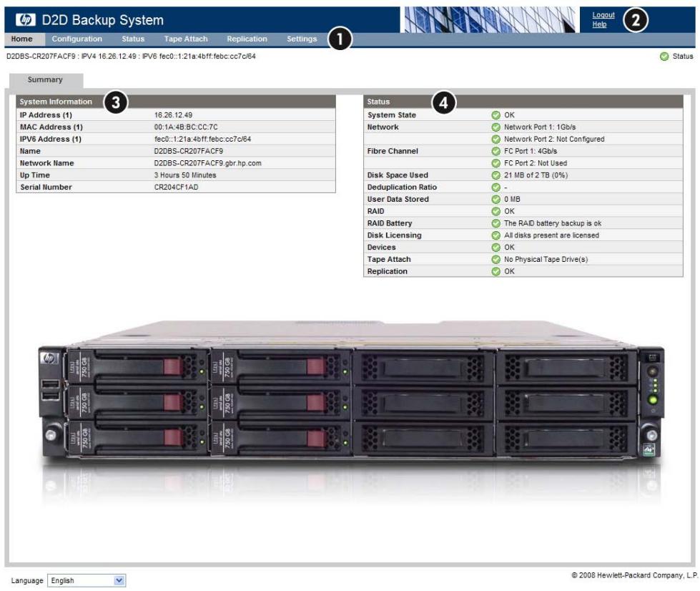Click Up Time value 3 Hours 50 Minutes
This screenshot has width=700, height=591.
pos(184,175)
